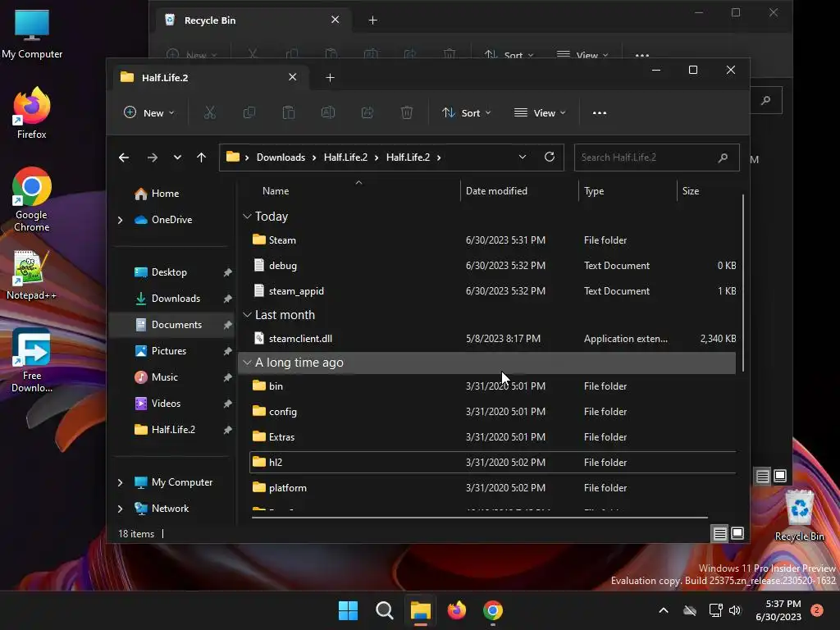Click the Share icon in toolbar

pos(367,112)
